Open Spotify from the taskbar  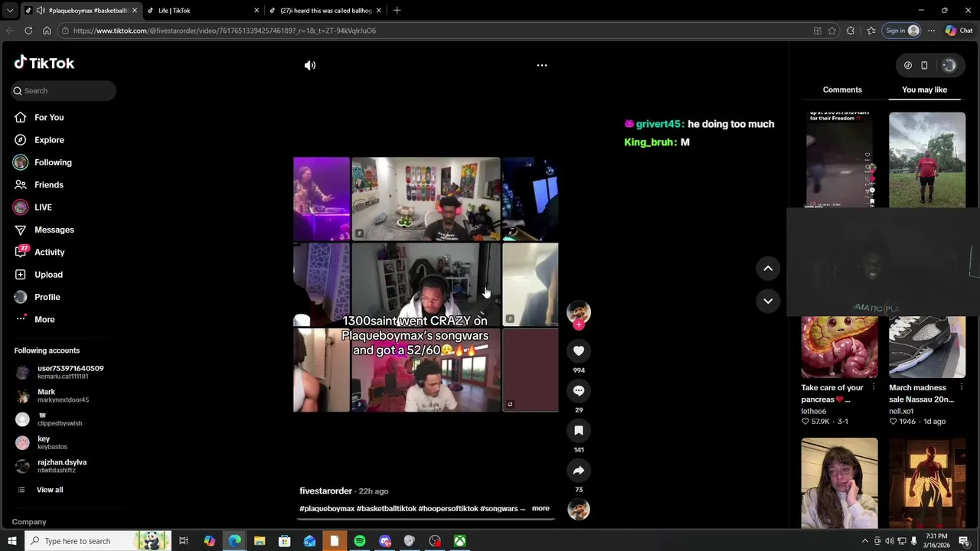(x=360, y=541)
